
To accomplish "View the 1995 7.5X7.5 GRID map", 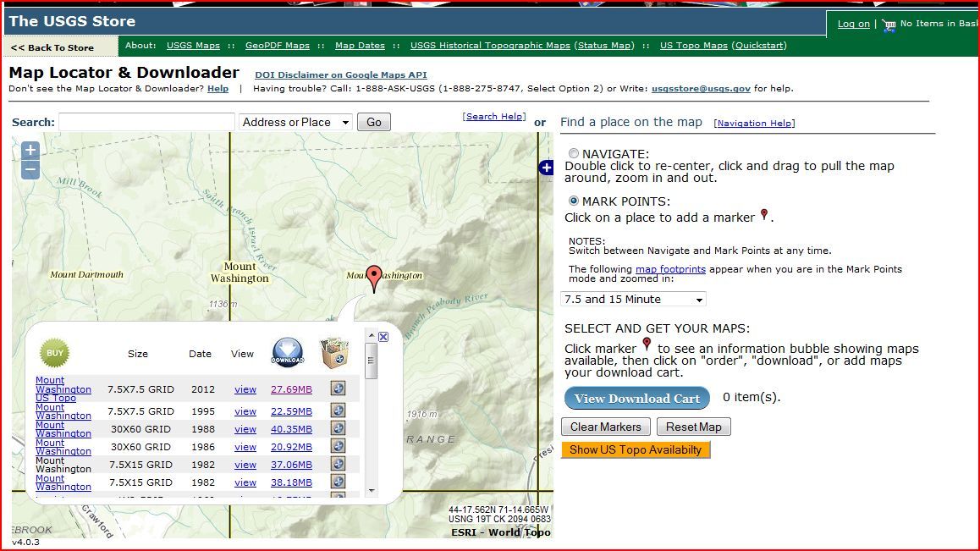I will [245, 411].
